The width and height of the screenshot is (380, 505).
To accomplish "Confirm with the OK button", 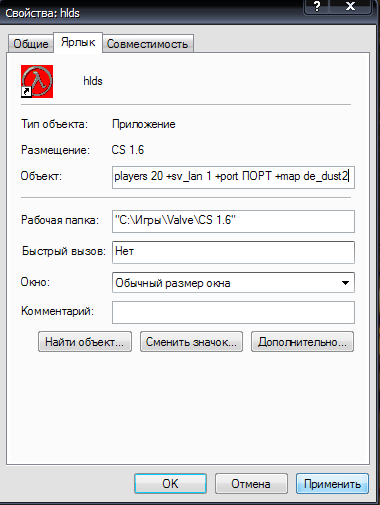I will coord(170,484).
